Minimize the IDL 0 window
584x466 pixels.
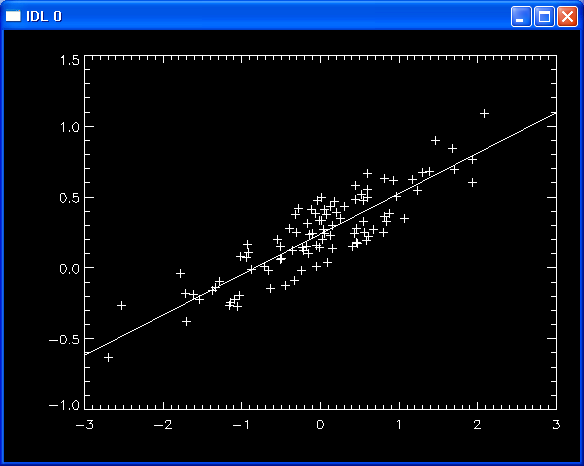pyautogui.click(x=521, y=16)
